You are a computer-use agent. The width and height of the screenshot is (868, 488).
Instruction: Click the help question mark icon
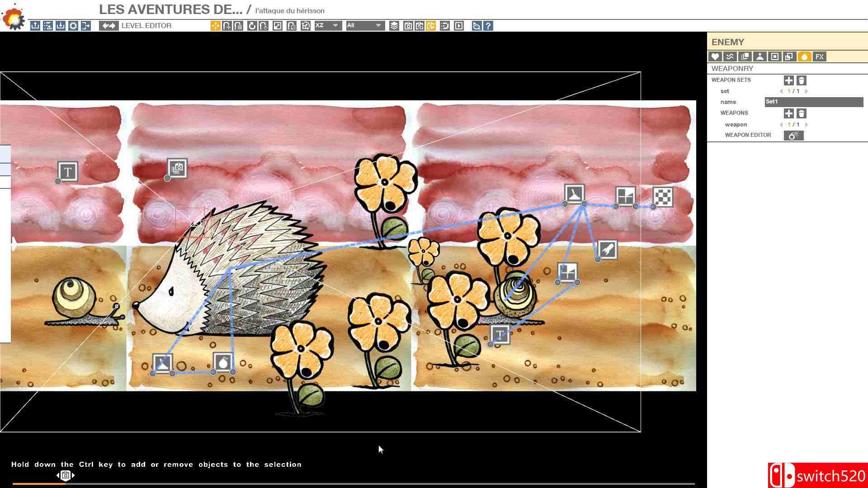(x=488, y=26)
